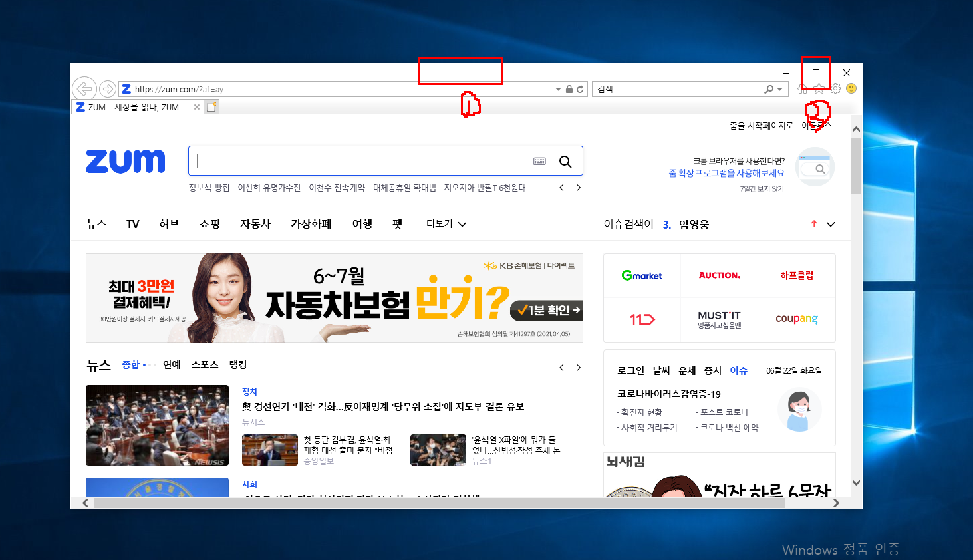Image resolution: width=973 pixels, height=560 pixels.
Task: Show next suggested keywords with right chevron
Action: [579, 188]
